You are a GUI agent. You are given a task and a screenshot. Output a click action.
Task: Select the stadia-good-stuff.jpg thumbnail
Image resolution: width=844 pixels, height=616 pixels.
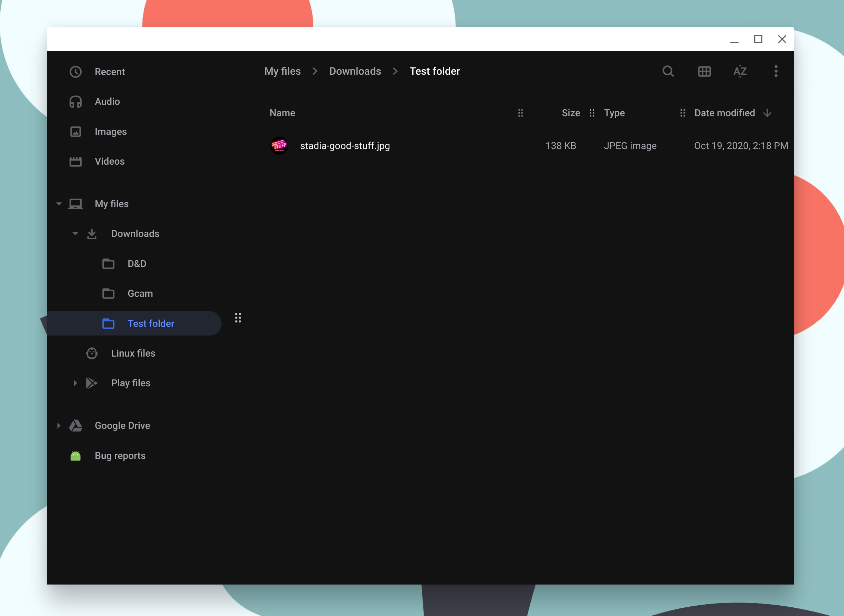click(x=279, y=146)
